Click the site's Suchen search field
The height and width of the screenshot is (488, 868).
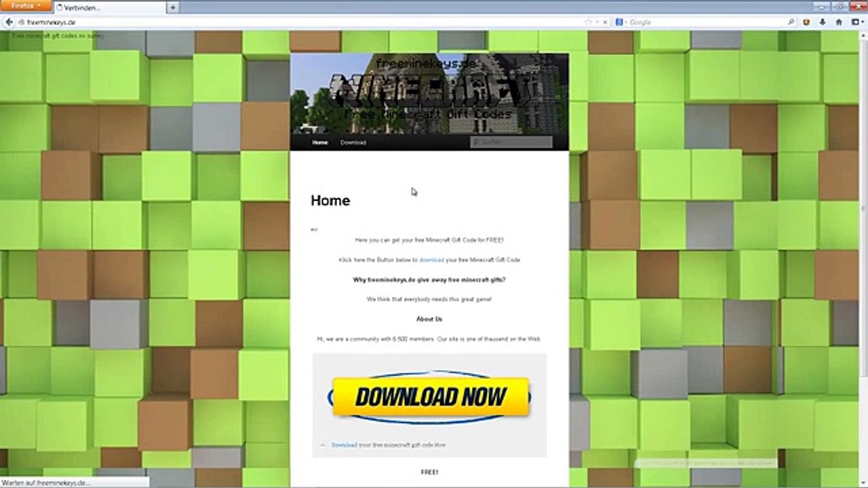point(511,142)
